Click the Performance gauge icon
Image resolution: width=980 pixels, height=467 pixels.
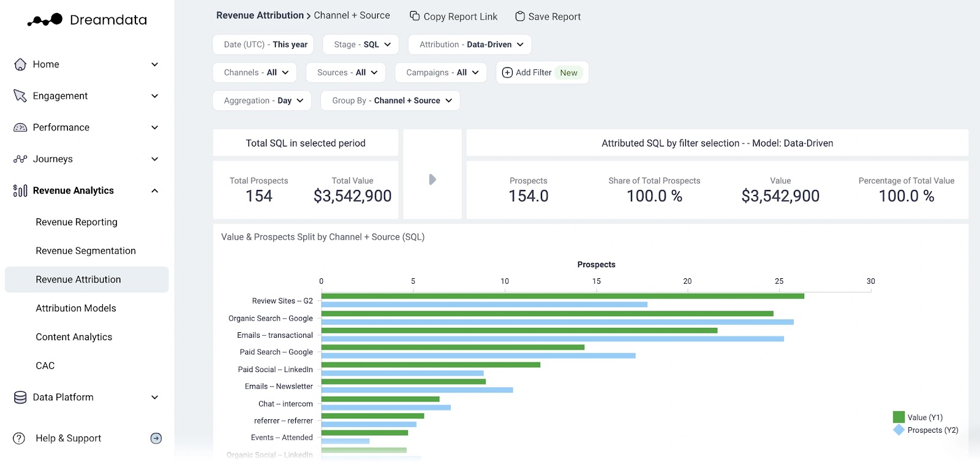coord(20,127)
